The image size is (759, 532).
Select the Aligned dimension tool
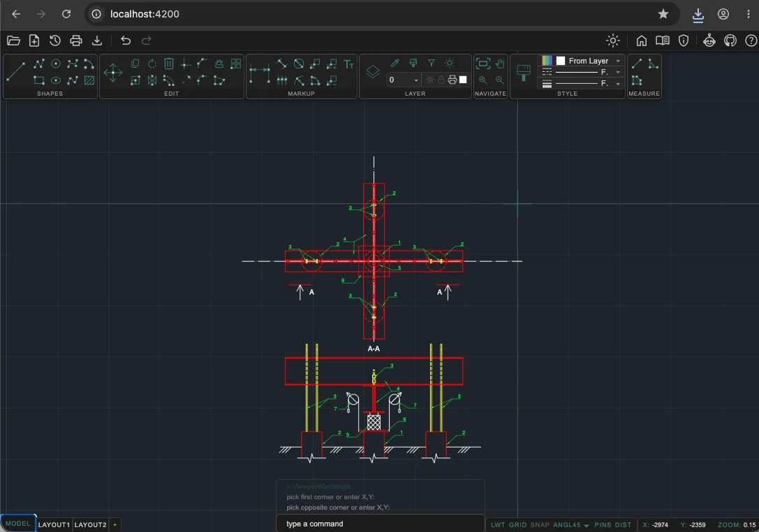(282, 64)
